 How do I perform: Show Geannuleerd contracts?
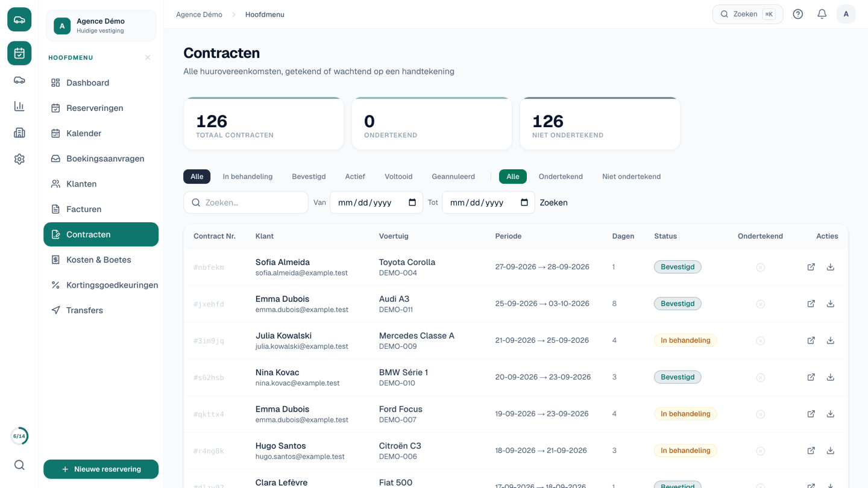(453, 177)
